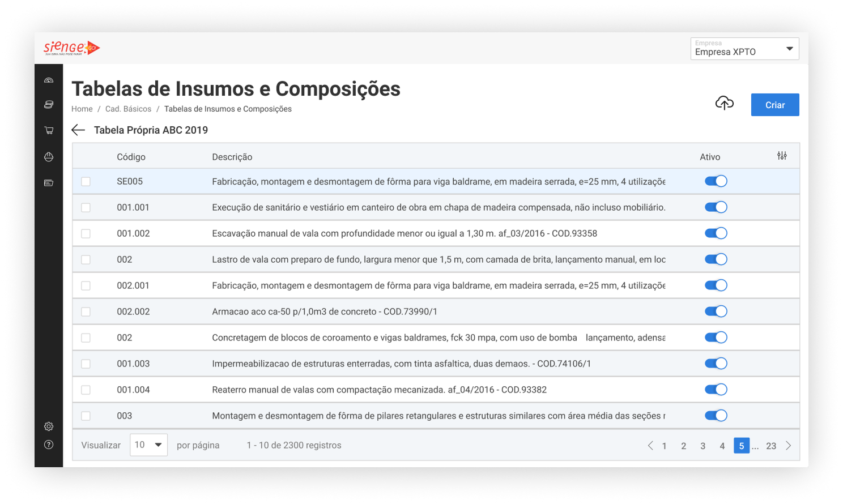Click the hard hat sidebar icon
The image size is (843, 504).
pyautogui.click(x=49, y=157)
